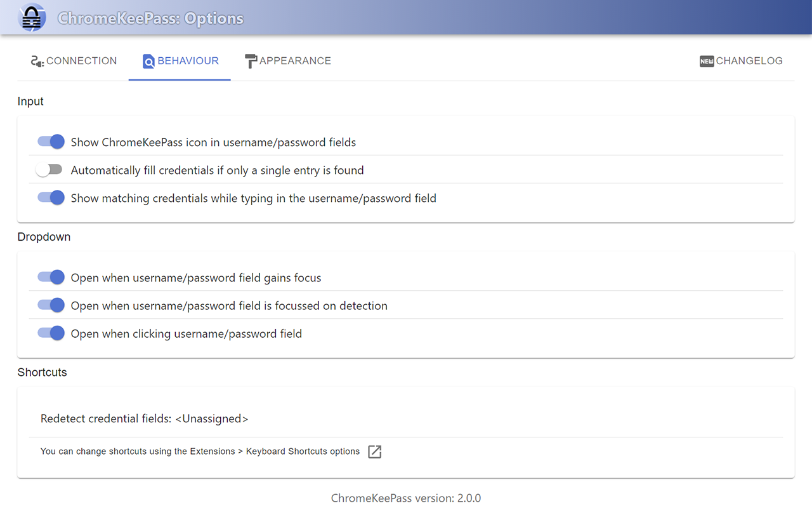Click the flag icon next to Appearance

[251, 60]
